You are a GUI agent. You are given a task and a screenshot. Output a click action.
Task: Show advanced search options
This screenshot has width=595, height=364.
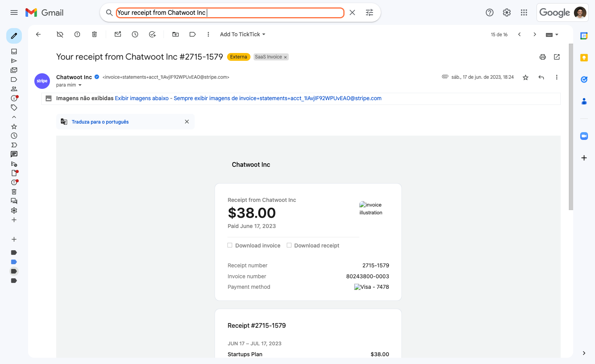pyautogui.click(x=369, y=12)
